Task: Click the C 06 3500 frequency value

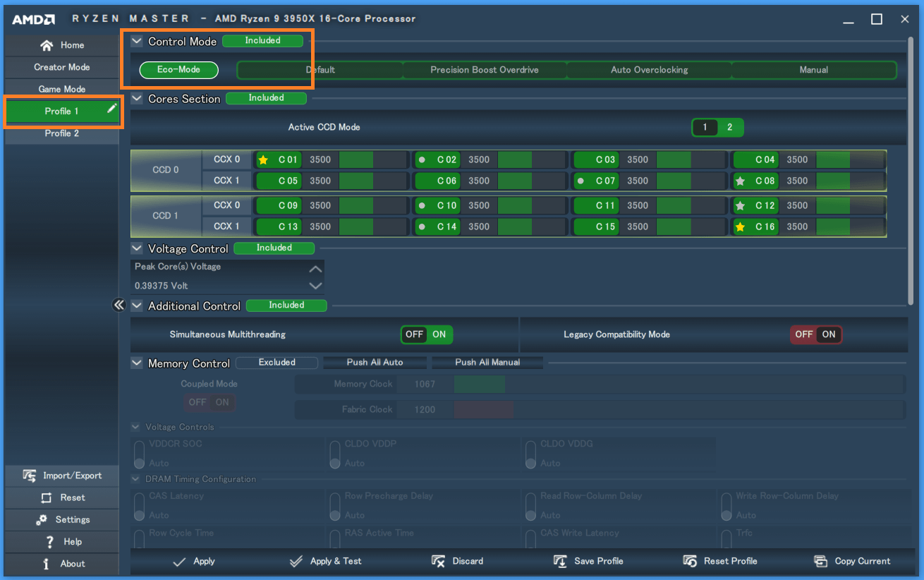Action: tap(479, 181)
